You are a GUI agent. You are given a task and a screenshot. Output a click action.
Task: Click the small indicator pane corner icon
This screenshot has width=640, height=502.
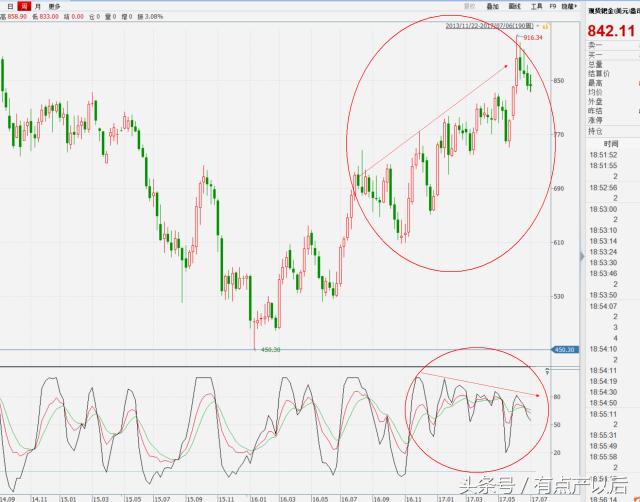(547, 371)
